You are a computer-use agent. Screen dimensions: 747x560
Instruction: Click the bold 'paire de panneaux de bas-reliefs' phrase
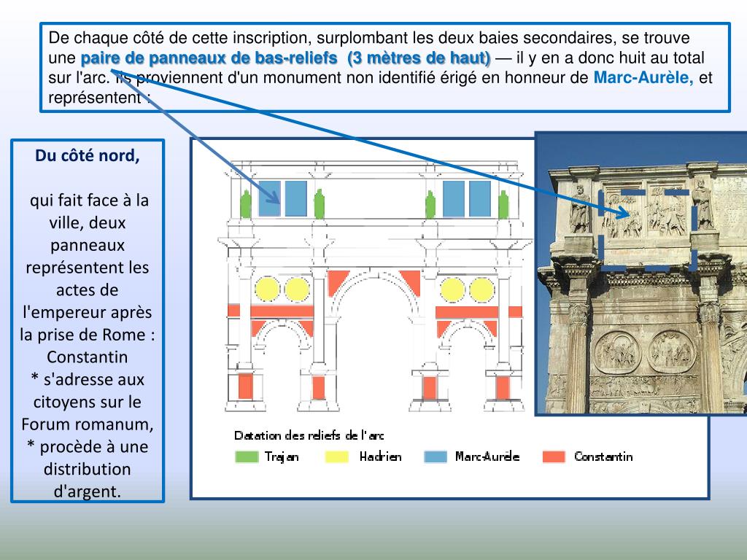pos(209,58)
